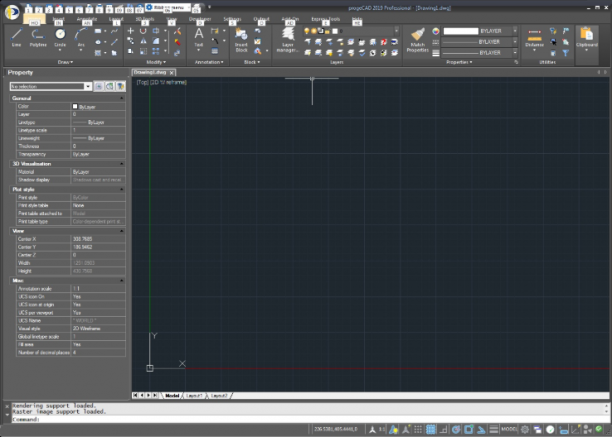The image size is (612, 437).
Task: Toggle MODEL space button in status bar
Action: coord(509,429)
